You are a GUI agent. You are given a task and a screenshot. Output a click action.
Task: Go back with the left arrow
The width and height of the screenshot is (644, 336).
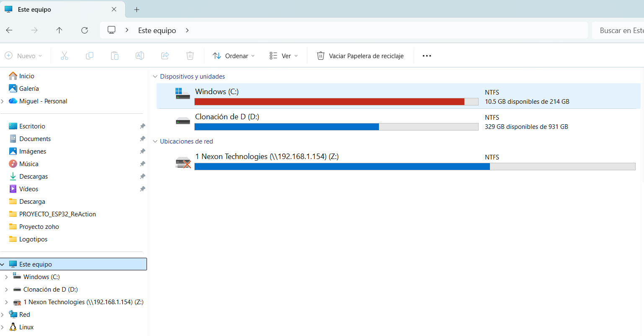coord(9,30)
